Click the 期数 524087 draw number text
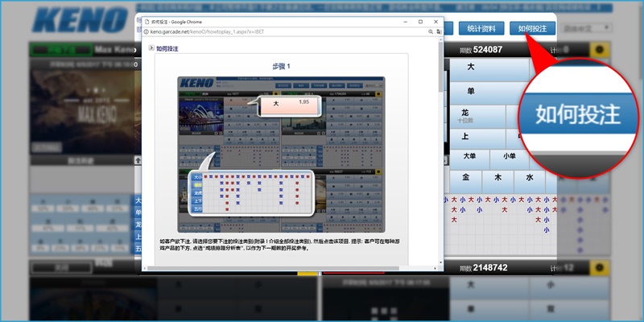Image resolution: width=644 pixels, height=322 pixels. (481, 50)
